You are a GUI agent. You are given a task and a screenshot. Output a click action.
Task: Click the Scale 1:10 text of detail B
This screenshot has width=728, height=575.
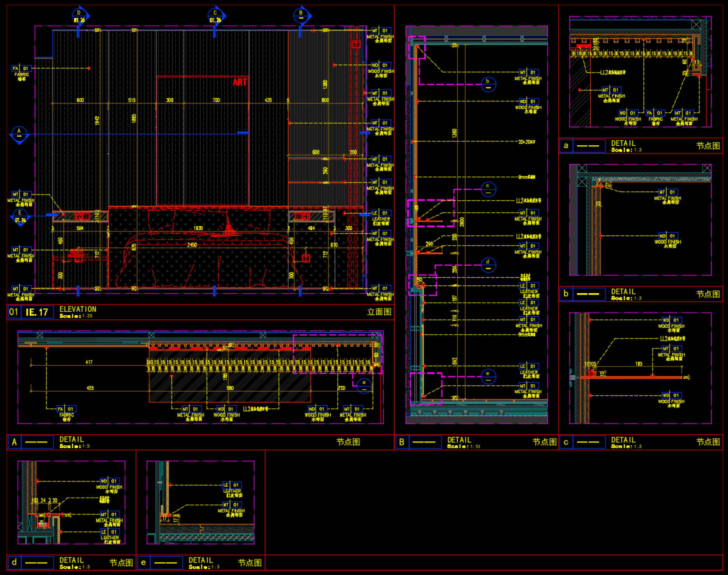click(x=463, y=446)
